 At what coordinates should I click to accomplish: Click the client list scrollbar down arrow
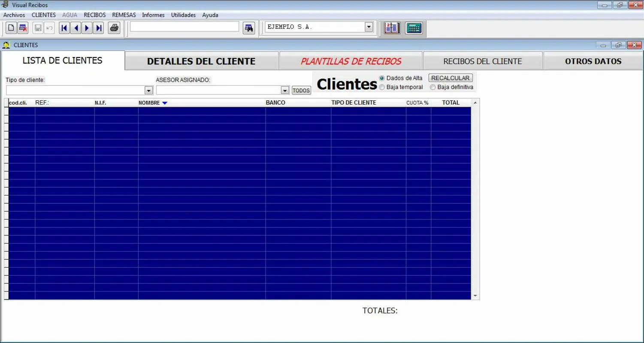pos(475,296)
